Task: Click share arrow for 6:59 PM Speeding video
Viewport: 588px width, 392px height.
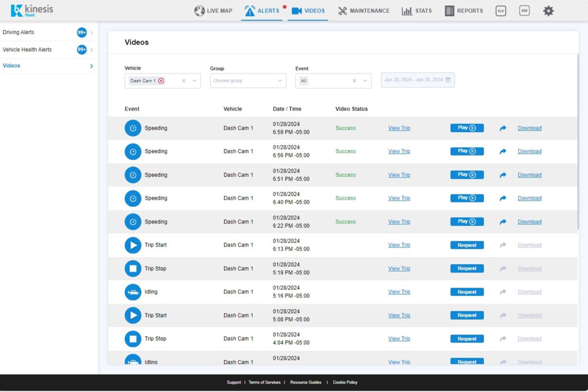Action: point(503,128)
